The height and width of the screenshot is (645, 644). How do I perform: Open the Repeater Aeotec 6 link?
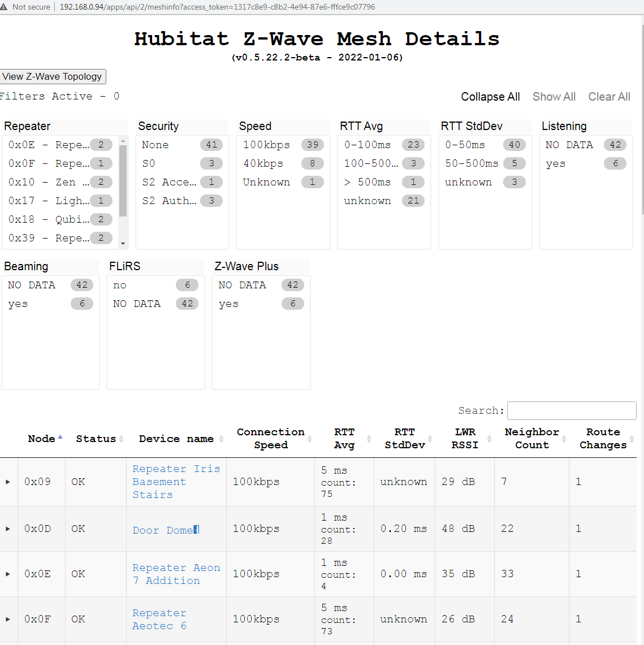[159, 619]
